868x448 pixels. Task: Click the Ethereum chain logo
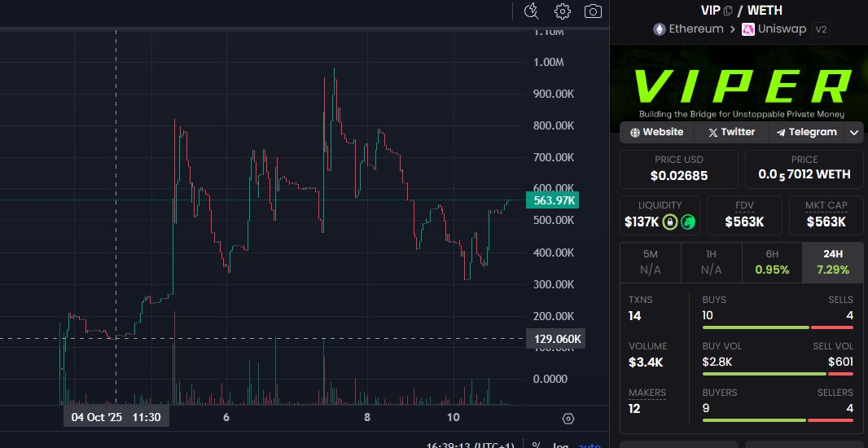coord(660,29)
